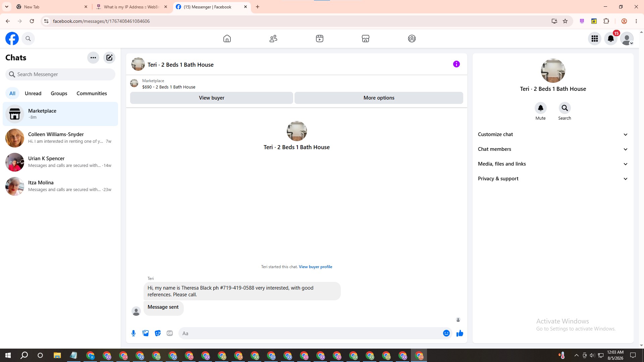
Task: Click the Aa message input box
Action: pos(310,333)
